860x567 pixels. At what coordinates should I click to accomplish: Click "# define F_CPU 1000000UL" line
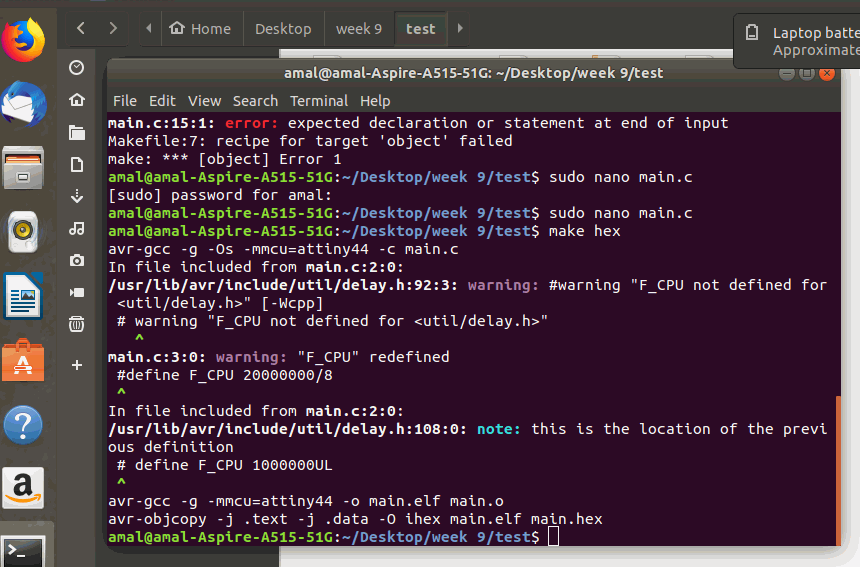tap(225, 465)
